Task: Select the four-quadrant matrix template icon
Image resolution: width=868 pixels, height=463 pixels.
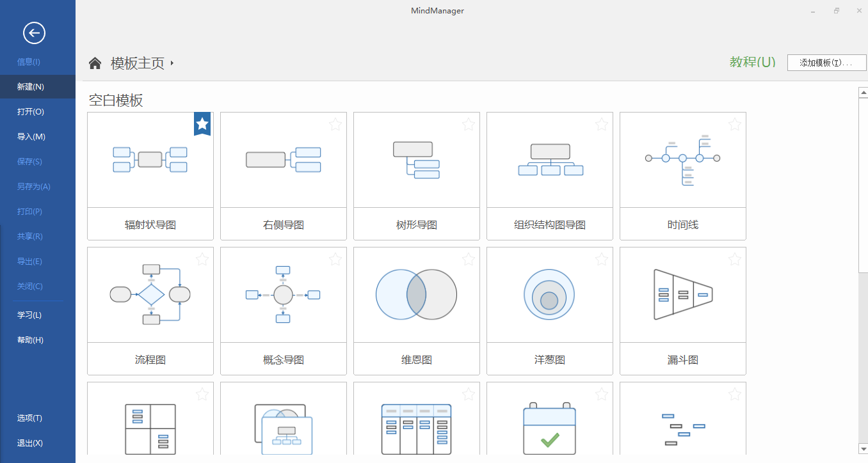Action: click(150, 429)
